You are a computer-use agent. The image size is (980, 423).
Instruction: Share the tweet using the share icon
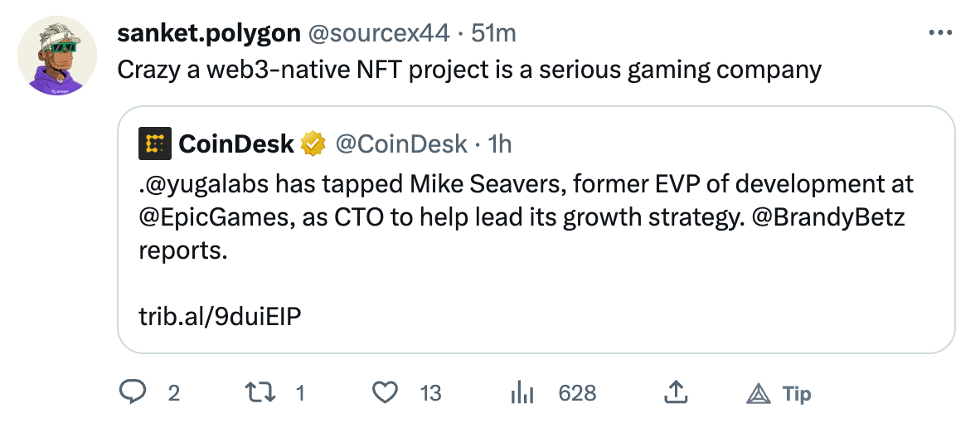click(x=675, y=392)
